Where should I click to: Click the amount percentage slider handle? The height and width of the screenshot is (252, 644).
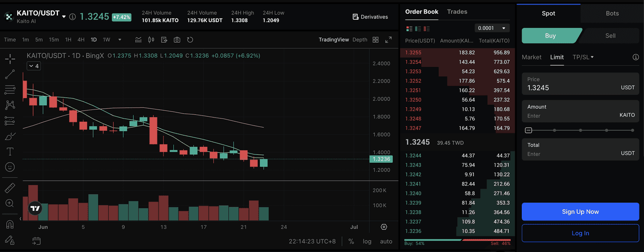528,130
